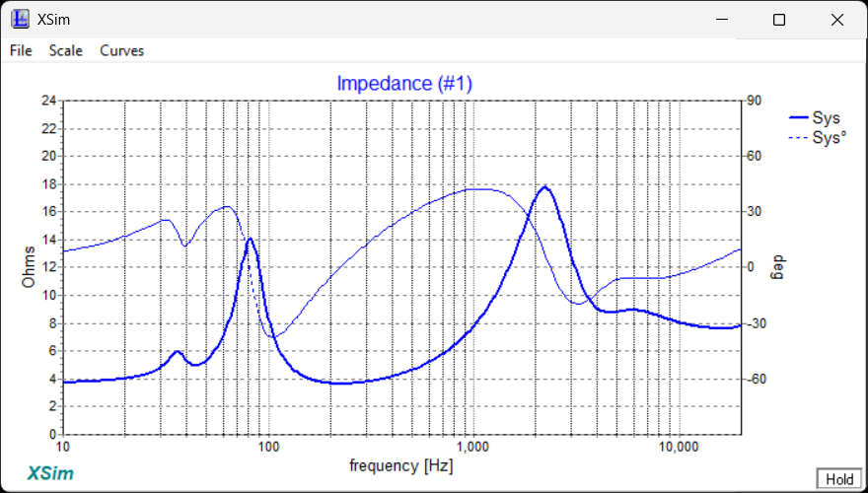Click the 18-ohm impedance peak near 2 kHz
The image size is (868, 493).
[x=542, y=186]
